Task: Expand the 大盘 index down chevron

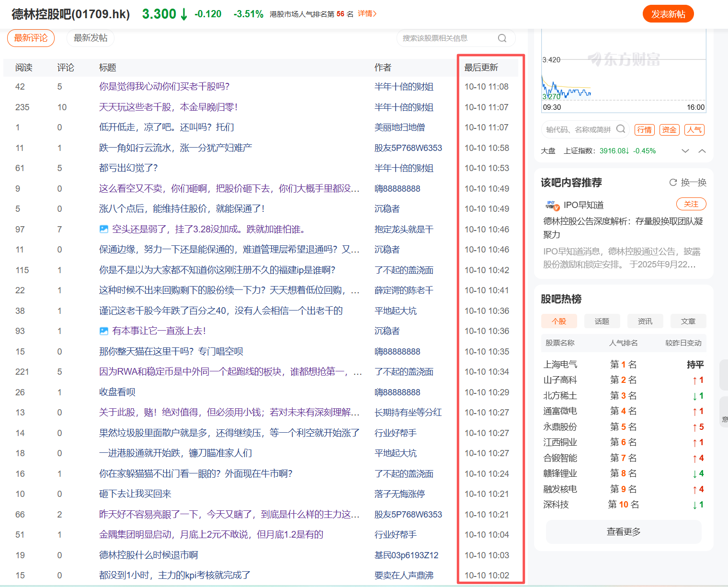Action: 685,151
